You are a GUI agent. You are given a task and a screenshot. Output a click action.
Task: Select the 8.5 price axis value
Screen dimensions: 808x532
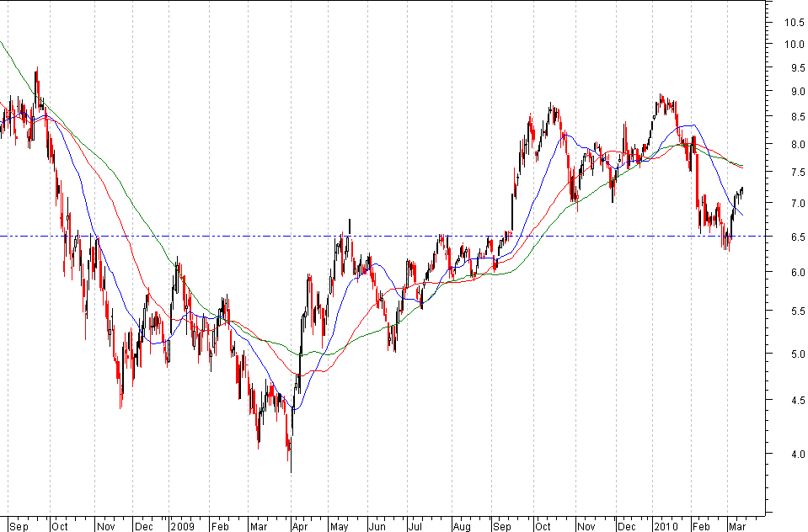(x=797, y=117)
